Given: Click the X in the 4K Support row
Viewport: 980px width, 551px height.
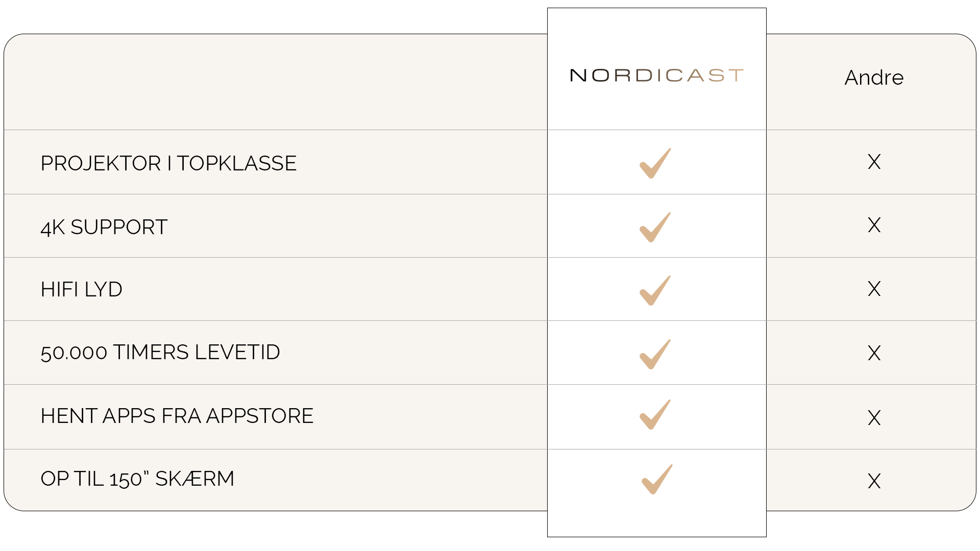Looking at the screenshot, I should point(874,225).
